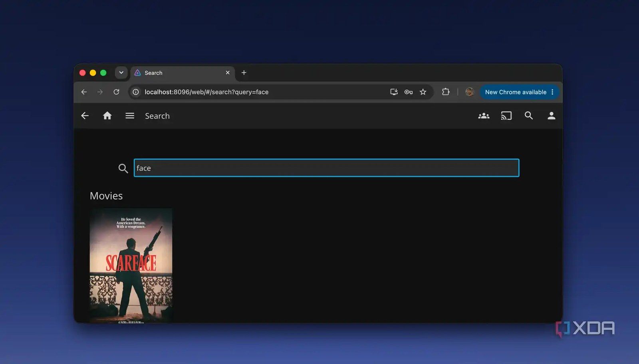
Task: Click the cast to device icon
Action: 506,116
